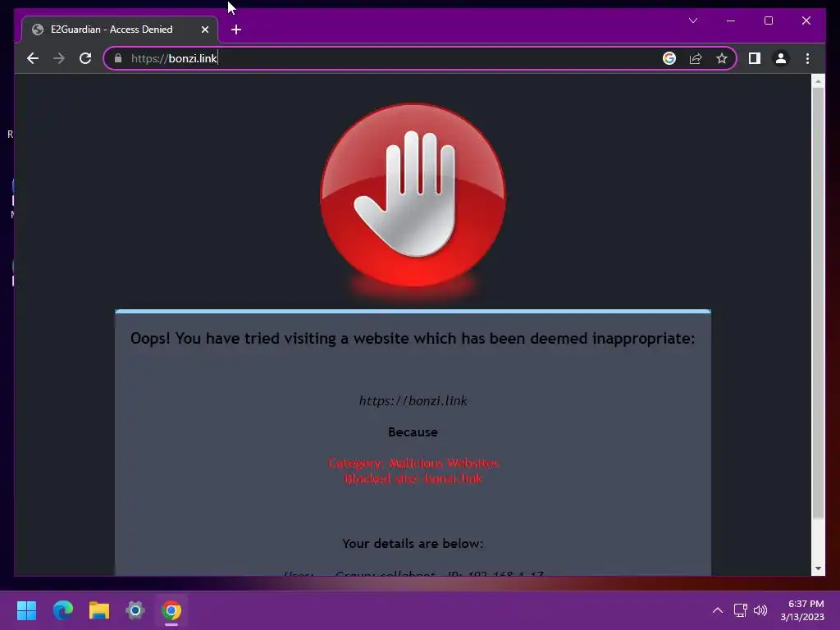This screenshot has height=630, width=840.
Task: Click the "Oops! You have tried visiting" heading
Action: click(x=413, y=339)
